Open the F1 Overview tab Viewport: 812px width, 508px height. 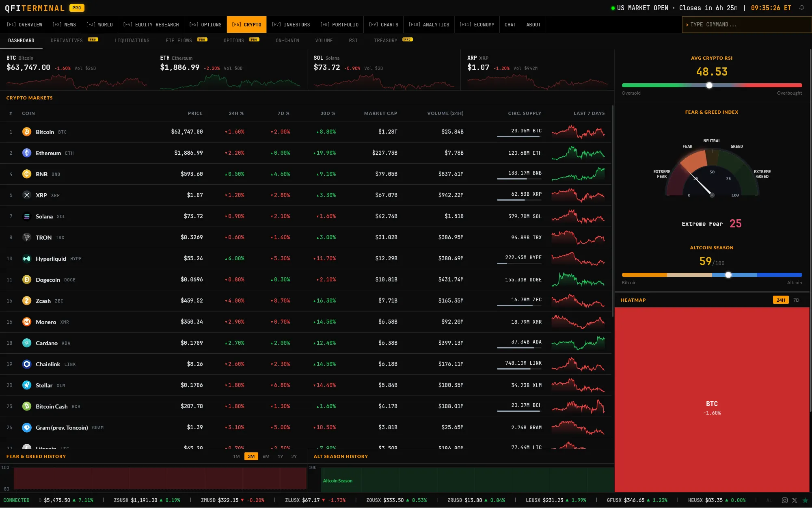tap(24, 25)
